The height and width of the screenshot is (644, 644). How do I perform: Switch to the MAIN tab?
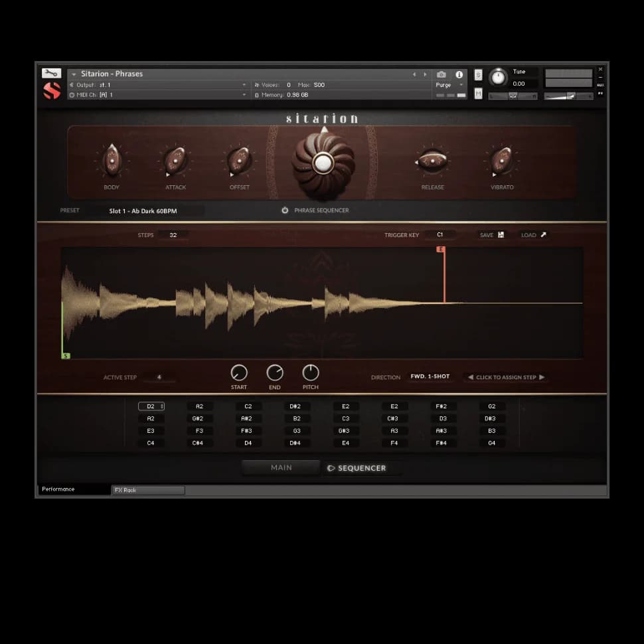pos(281,468)
